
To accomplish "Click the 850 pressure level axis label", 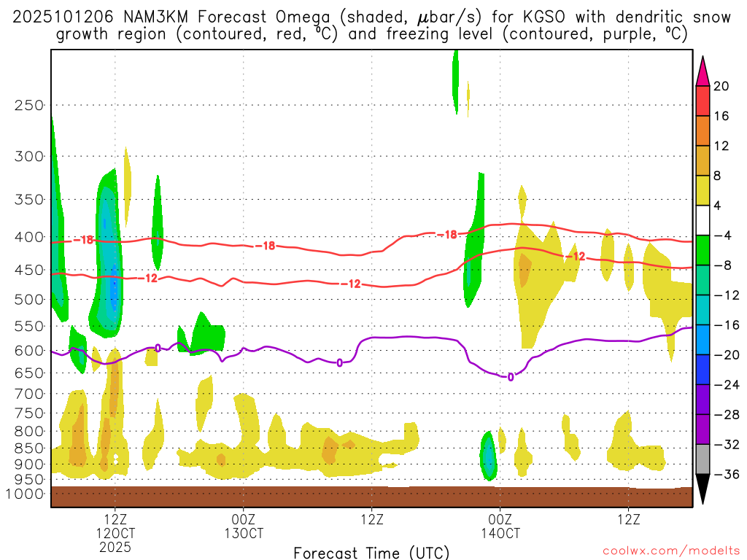I will 29,448.
